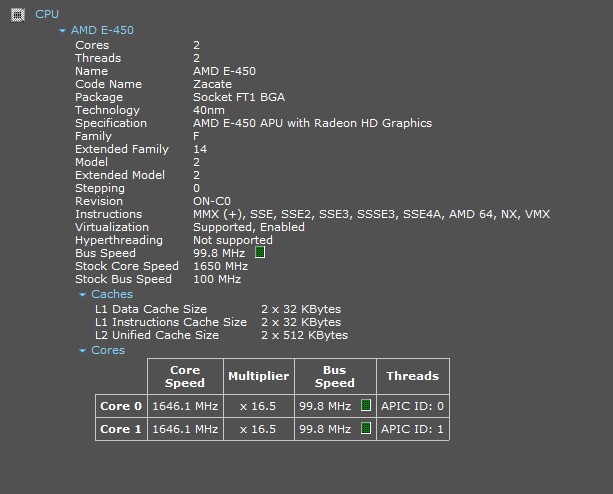
Task: Click the APIC ID: 0 cell
Action: click(413, 406)
